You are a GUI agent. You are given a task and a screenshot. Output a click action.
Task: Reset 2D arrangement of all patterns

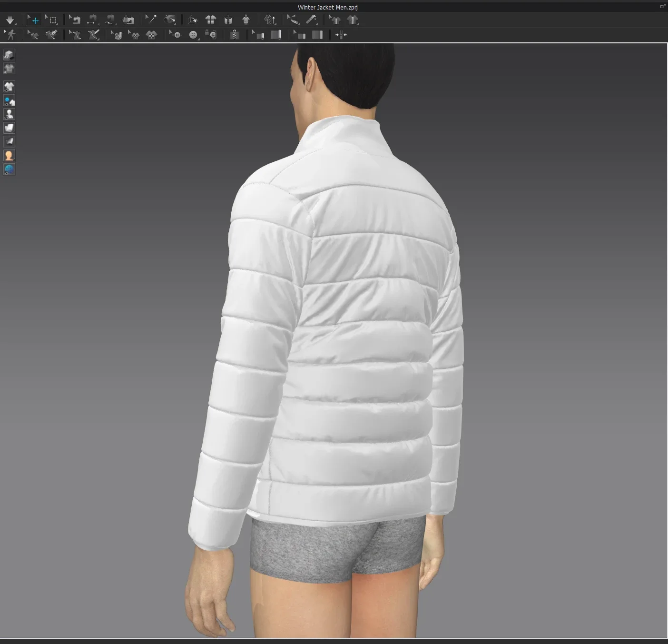[x=210, y=20]
